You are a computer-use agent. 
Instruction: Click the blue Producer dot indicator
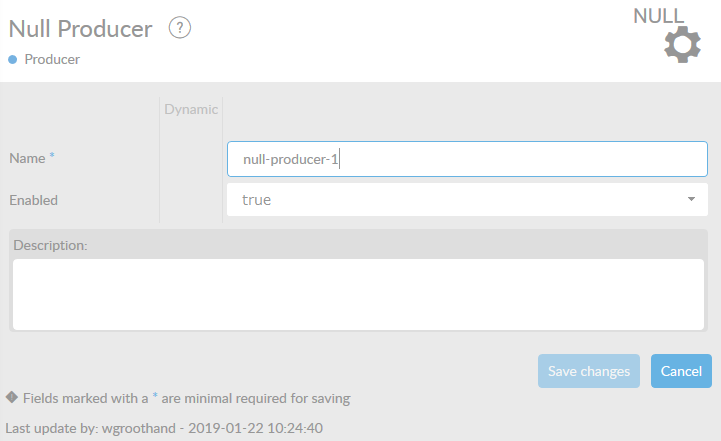(x=13, y=59)
